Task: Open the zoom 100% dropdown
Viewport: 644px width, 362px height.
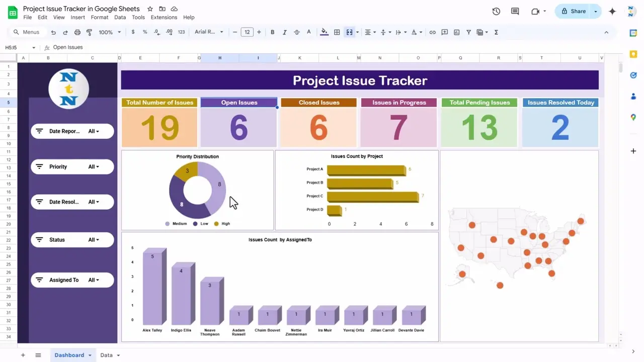Action: point(110,32)
